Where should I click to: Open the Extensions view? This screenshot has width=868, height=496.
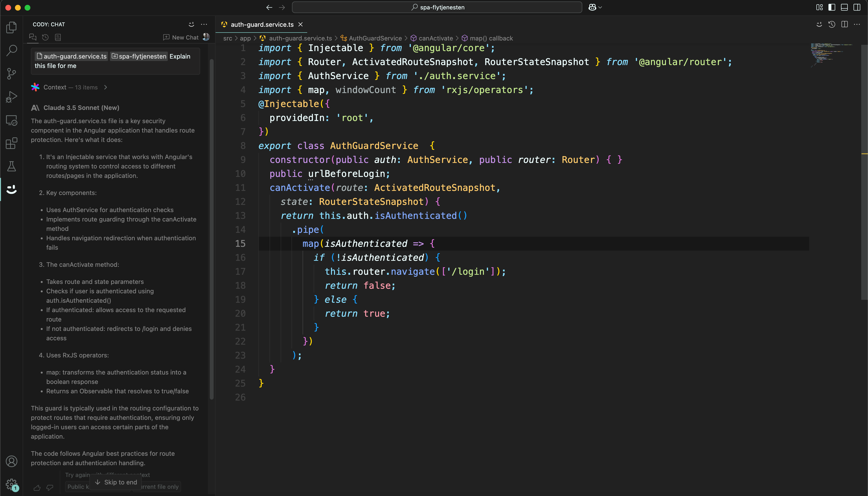pos(12,143)
